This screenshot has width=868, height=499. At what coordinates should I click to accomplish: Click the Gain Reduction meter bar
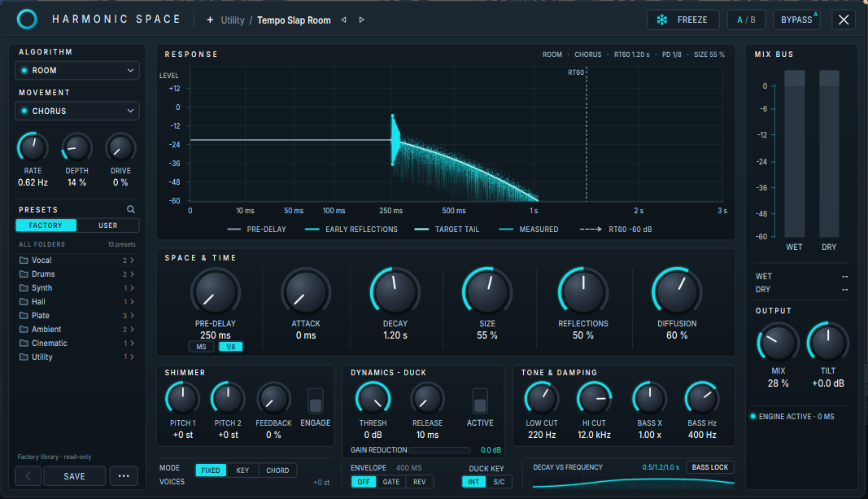click(x=439, y=450)
